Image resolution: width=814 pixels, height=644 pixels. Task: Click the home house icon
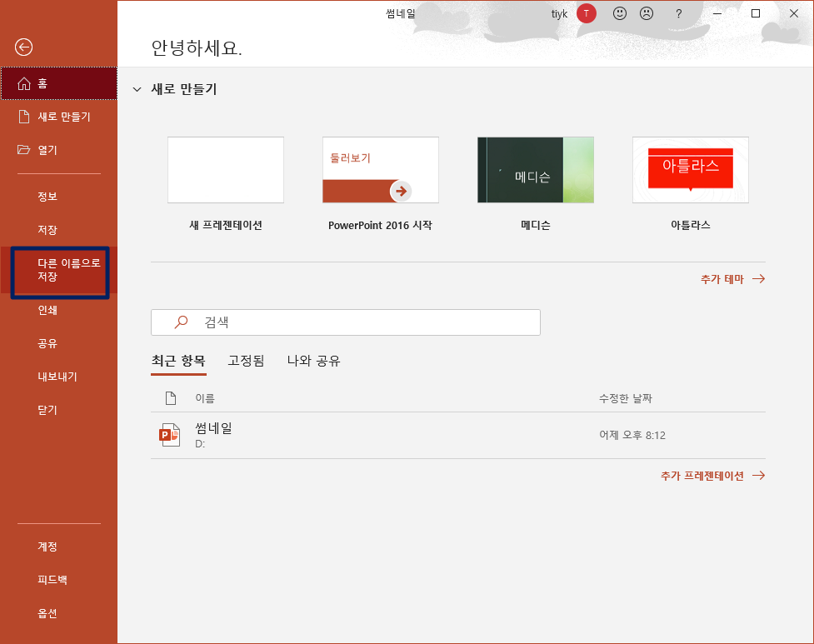click(24, 83)
